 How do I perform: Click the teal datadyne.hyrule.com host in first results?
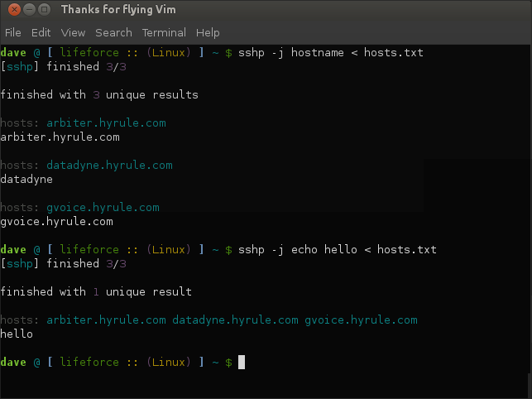click(x=109, y=166)
